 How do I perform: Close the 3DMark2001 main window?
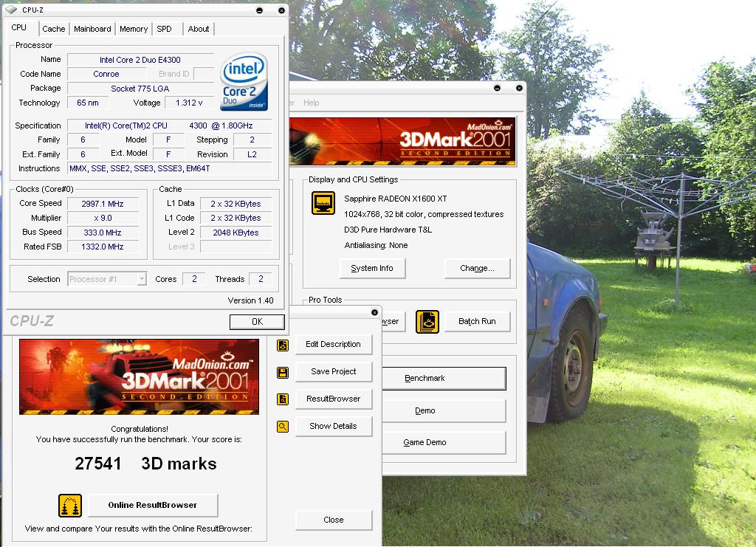519,88
